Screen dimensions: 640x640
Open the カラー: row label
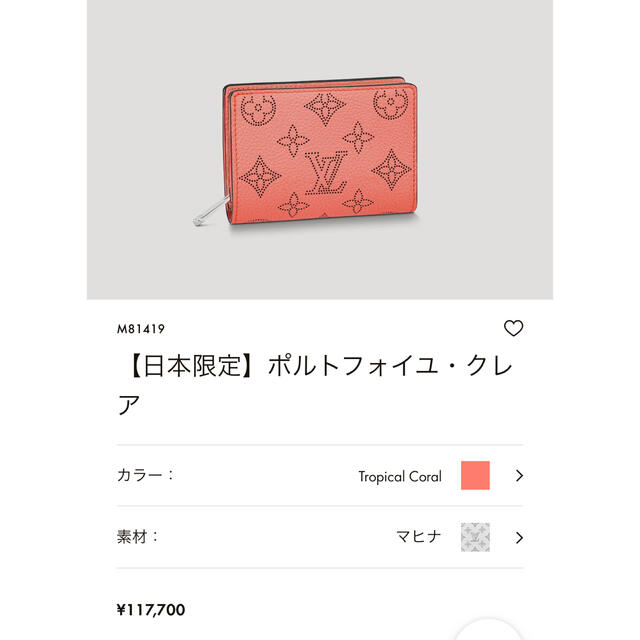coord(144,475)
